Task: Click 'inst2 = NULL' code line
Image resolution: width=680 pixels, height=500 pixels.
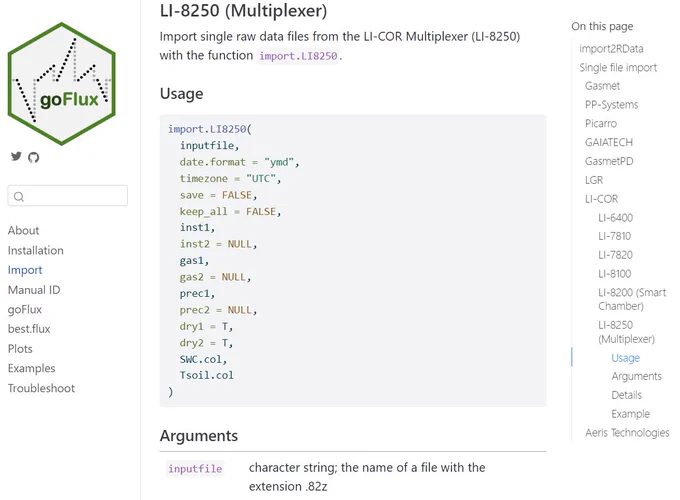Action: (218, 244)
